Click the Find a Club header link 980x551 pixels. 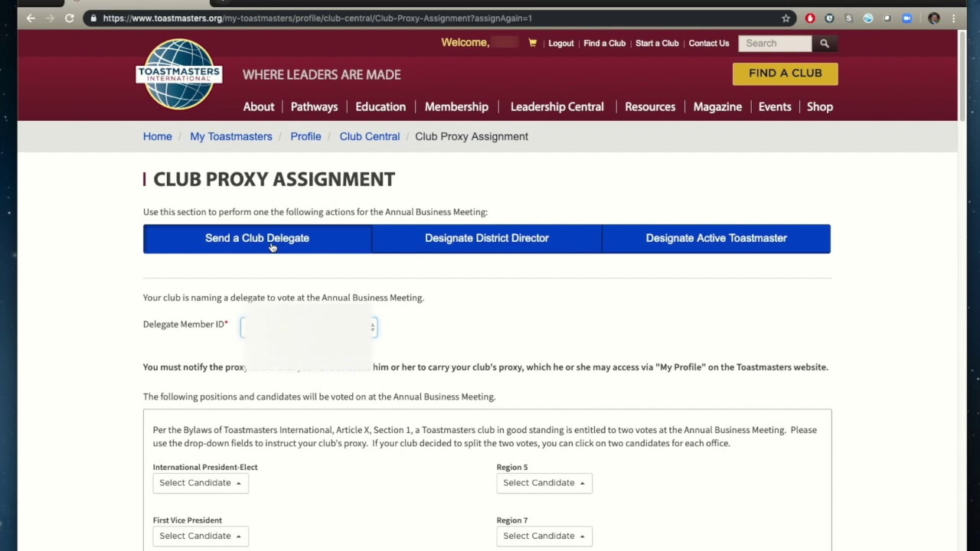point(605,44)
